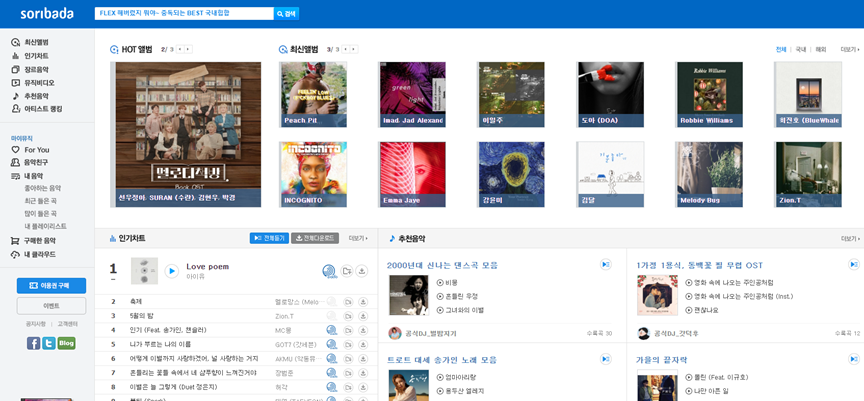Click 전체다운로드 in the popular chart

point(315,238)
